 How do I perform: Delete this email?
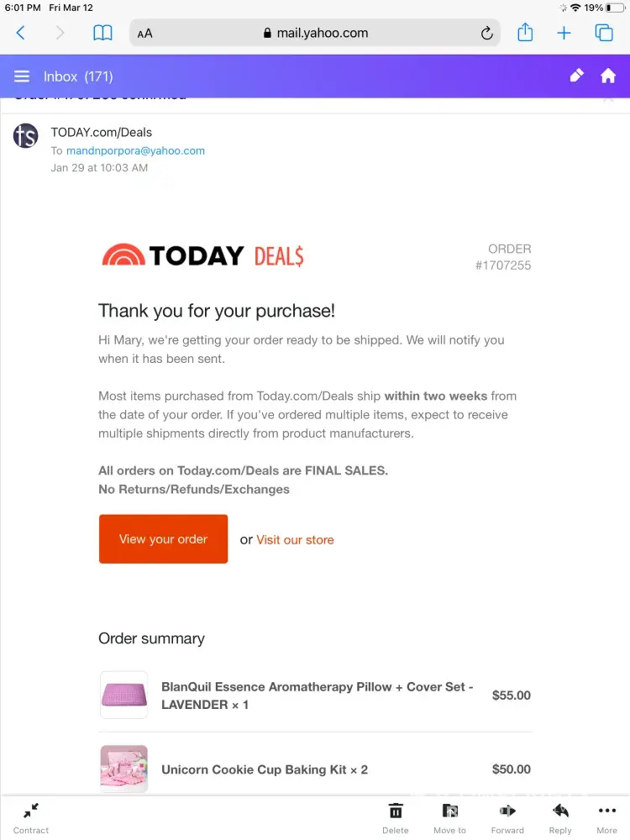tap(395, 817)
